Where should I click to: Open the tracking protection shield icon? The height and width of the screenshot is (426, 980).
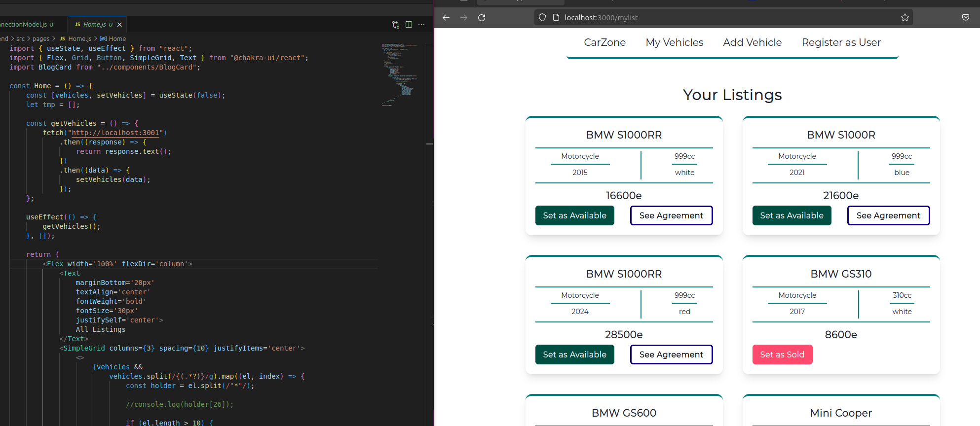pos(542,18)
